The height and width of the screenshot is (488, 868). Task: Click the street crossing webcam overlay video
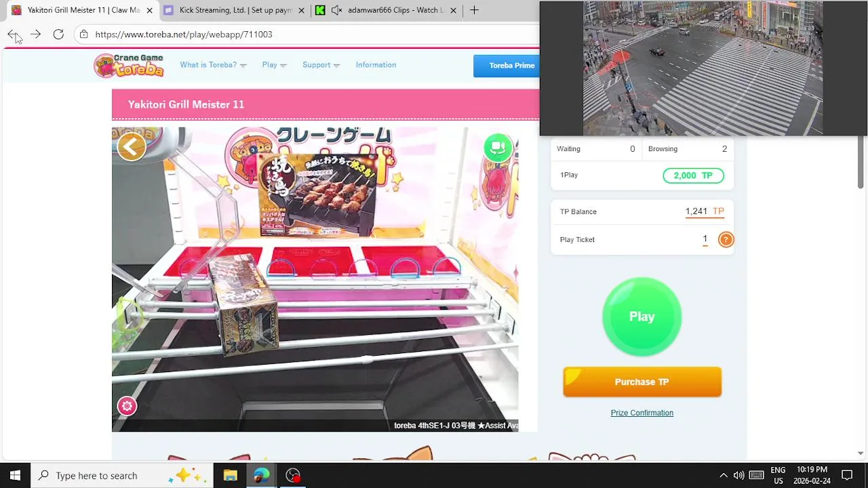[703, 68]
